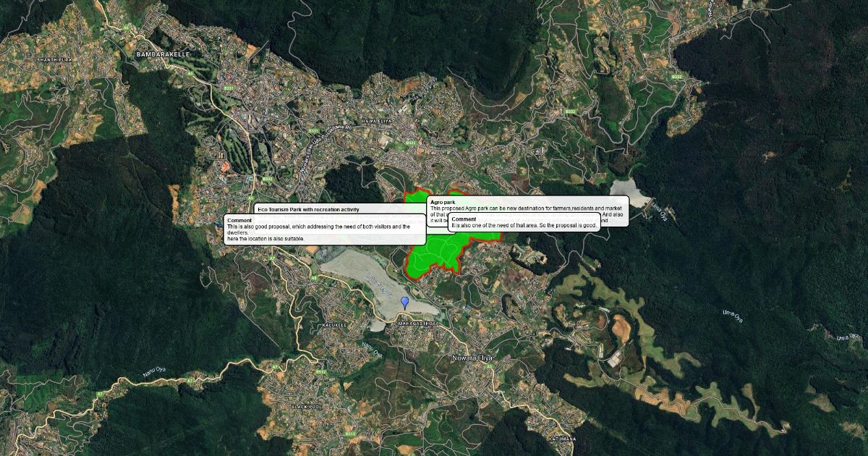Open the Eco Tourism Park popup title
The width and height of the screenshot is (868, 456).
(x=308, y=209)
